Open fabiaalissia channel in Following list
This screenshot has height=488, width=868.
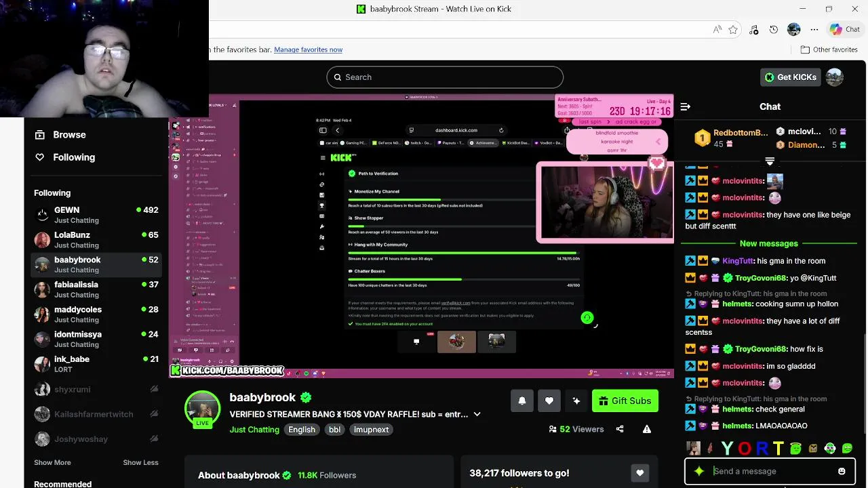point(96,289)
